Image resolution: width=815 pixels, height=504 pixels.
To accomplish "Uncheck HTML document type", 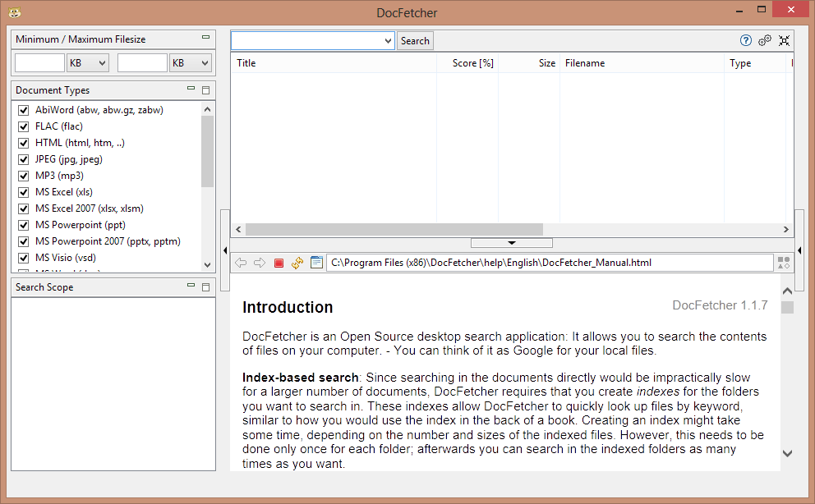I will click(23, 143).
